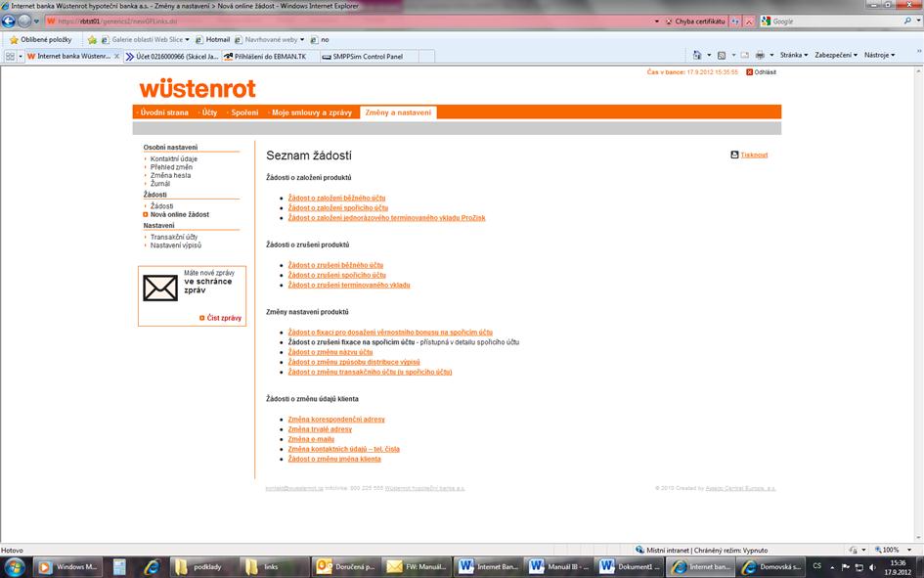Image resolution: width=924 pixels, height=578 pixels.
Task: Open 'Změna trvalé adresy' link
Action: pos(320,429)
